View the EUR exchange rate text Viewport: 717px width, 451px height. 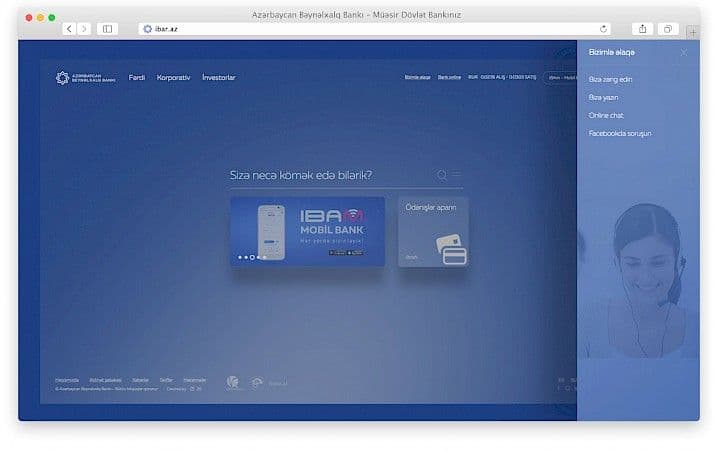(502, 77)
